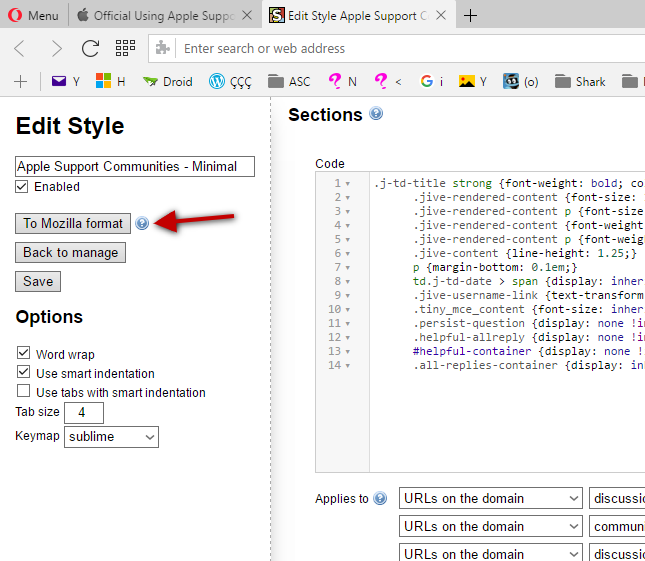This screenshot has width=645, height=561.
Task: Open a new tab with plus button
Action: tap(470, 16)
